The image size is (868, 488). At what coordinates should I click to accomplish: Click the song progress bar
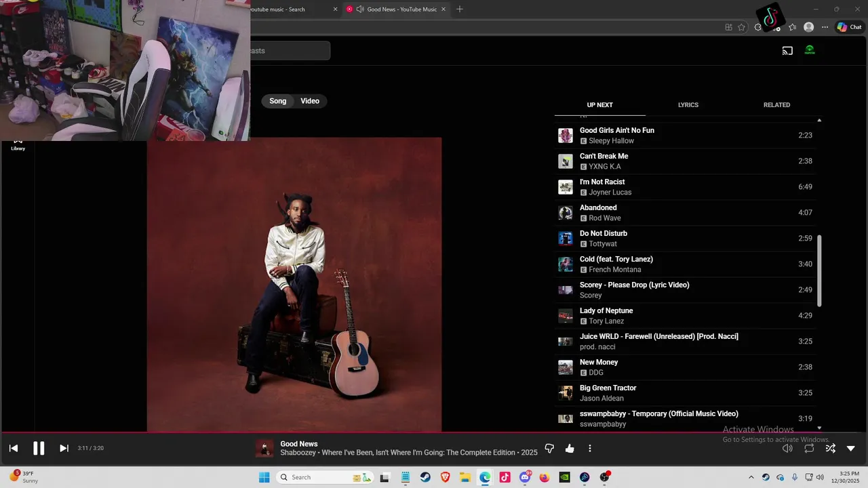(x=434, y=432)
